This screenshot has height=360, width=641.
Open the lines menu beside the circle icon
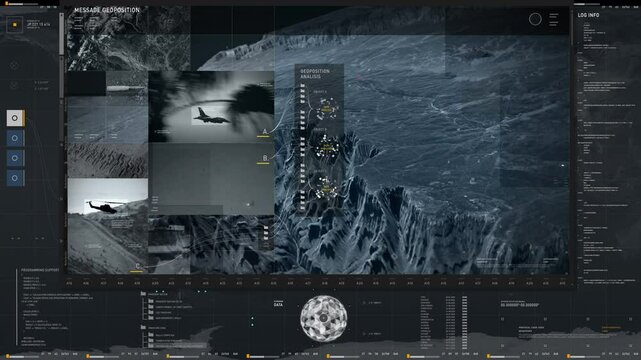554,19
